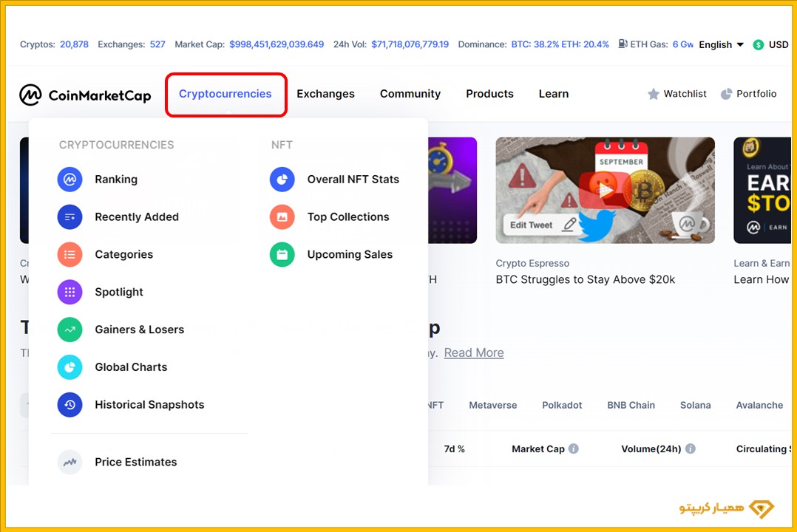Click the 527 Exchanges count
This screenshot has height=532, width=797.
(157, 45)
